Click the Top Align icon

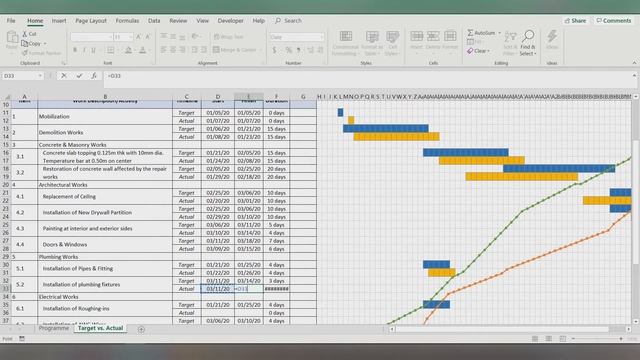tap(164, 37)
